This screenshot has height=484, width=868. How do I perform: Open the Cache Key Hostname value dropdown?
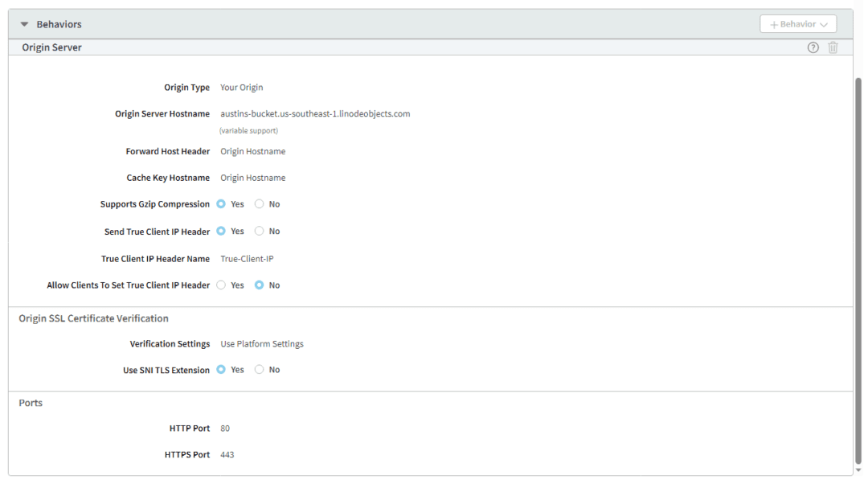click(252, 178)
